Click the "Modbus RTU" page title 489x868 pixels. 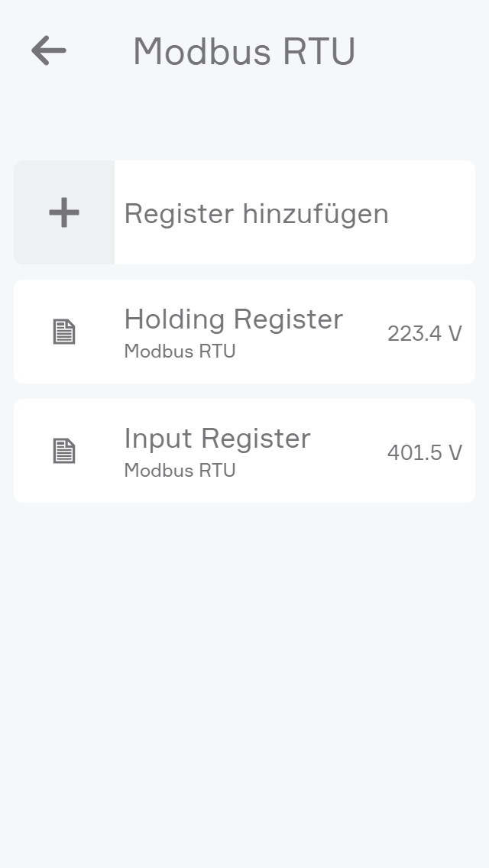tap(244, 52)
